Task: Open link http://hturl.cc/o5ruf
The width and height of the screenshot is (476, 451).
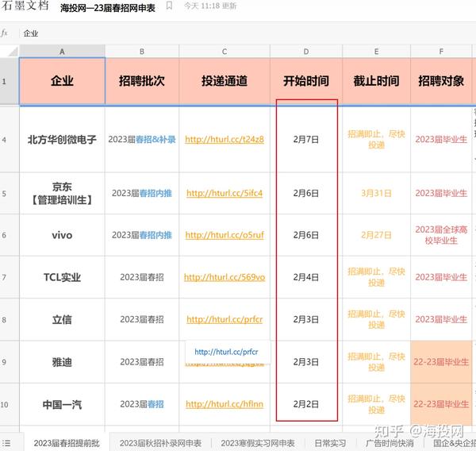Action: coord(225,235)
